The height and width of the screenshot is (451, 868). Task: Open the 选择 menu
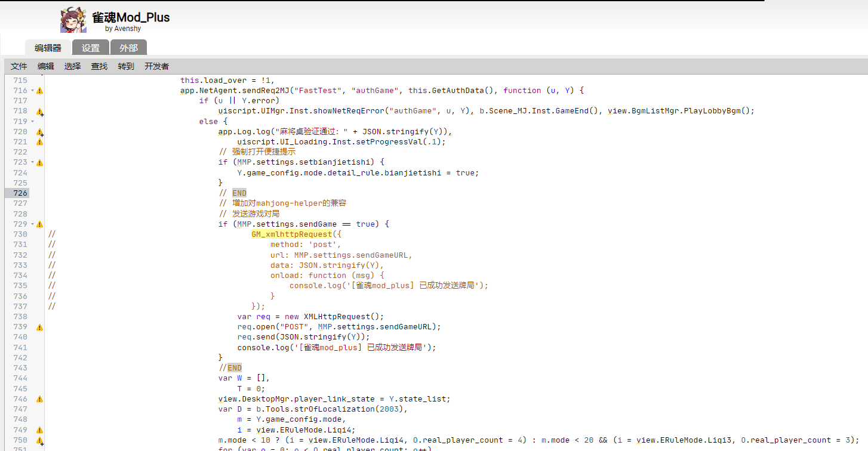tap(73, 66)
